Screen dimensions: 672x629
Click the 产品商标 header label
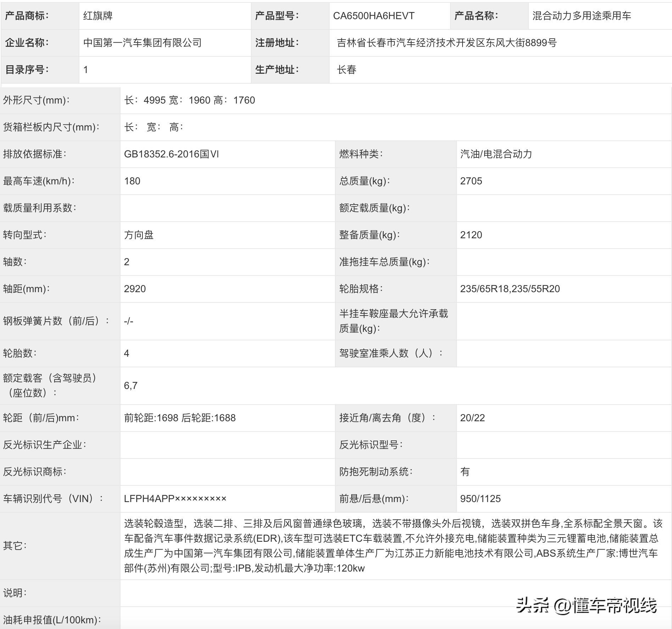pyautogui.click(x=27, y=16)
